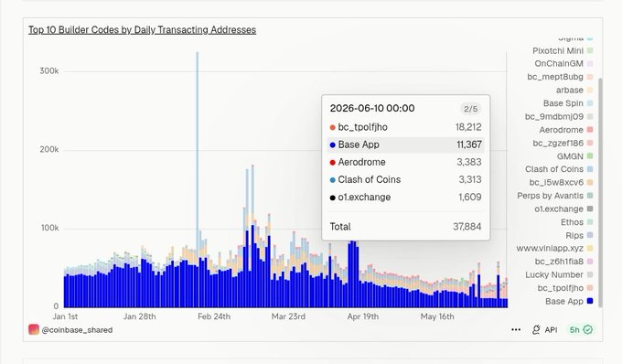The height and width of the screenshot is (364, 622).
Task: Select www.viniapp.xyz entry in the legend
Action: pos(554,249)
